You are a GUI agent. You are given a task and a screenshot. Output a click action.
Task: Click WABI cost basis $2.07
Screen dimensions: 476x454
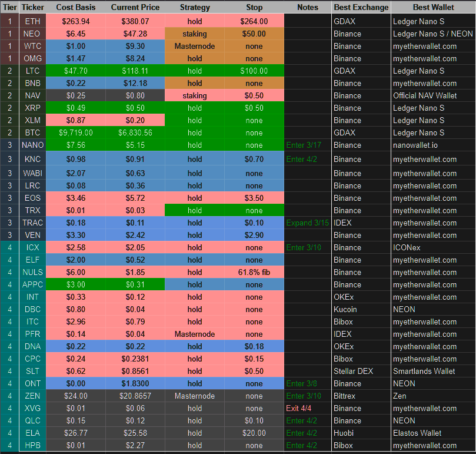(75, 174)
